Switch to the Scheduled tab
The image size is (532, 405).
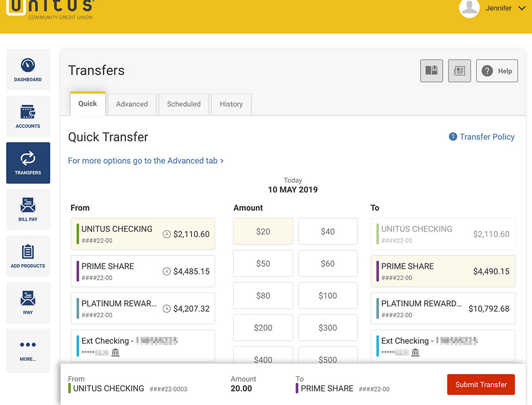point(183,104)
